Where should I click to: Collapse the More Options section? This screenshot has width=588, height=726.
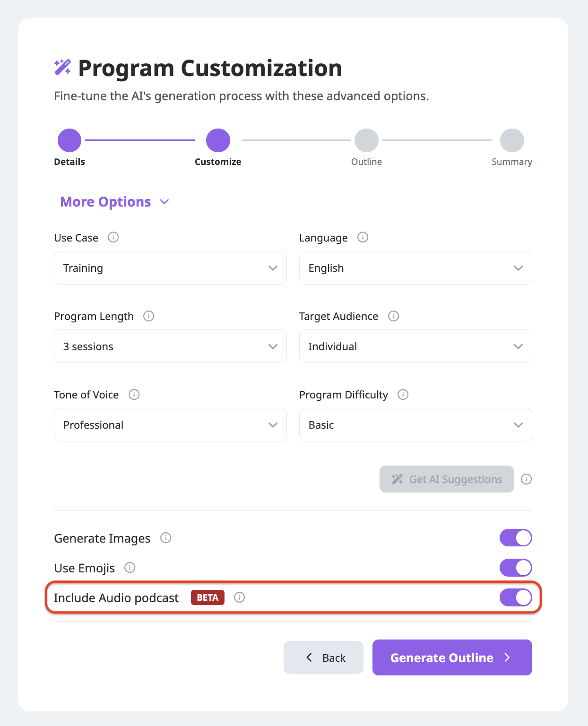pos(114,202)
